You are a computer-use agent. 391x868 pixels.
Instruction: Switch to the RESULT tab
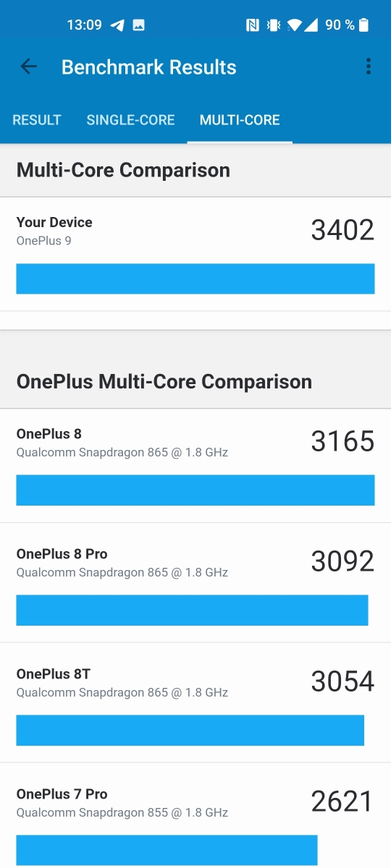pyautogui.click(x=37, y=120)
